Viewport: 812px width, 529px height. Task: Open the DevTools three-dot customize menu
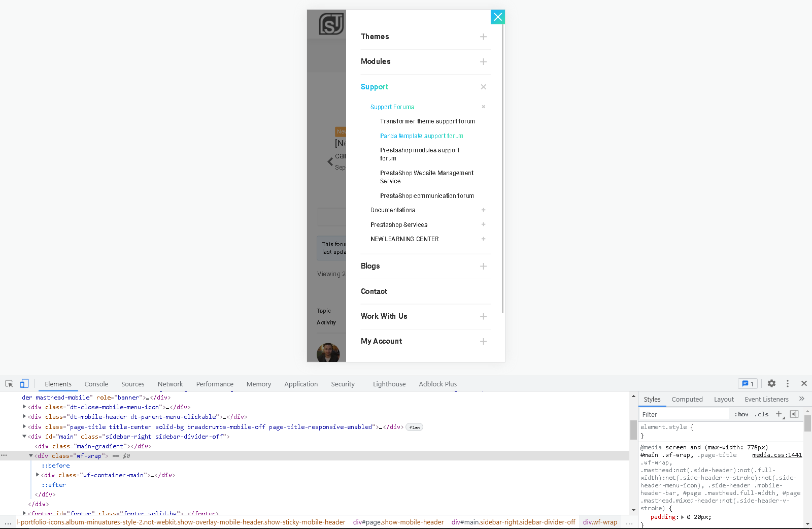[788, 384]
